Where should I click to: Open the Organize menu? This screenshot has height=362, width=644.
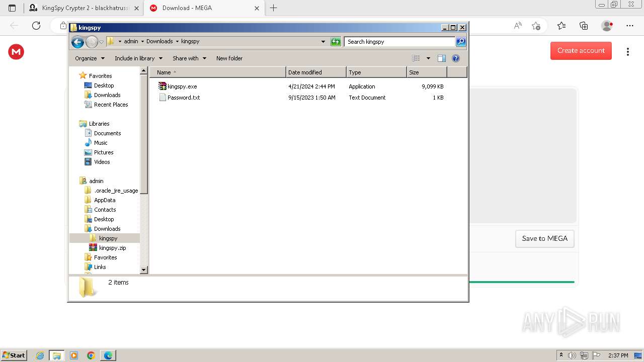click(90, 58)
